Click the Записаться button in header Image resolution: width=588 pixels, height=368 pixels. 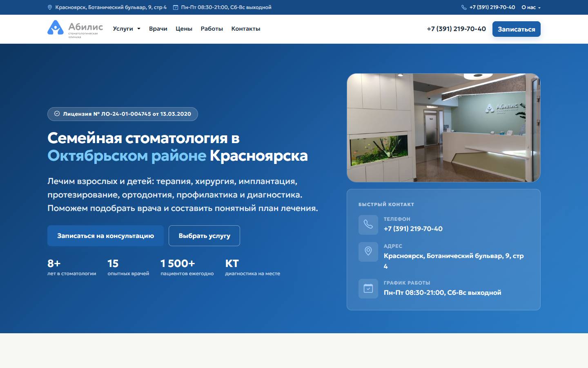517,29
